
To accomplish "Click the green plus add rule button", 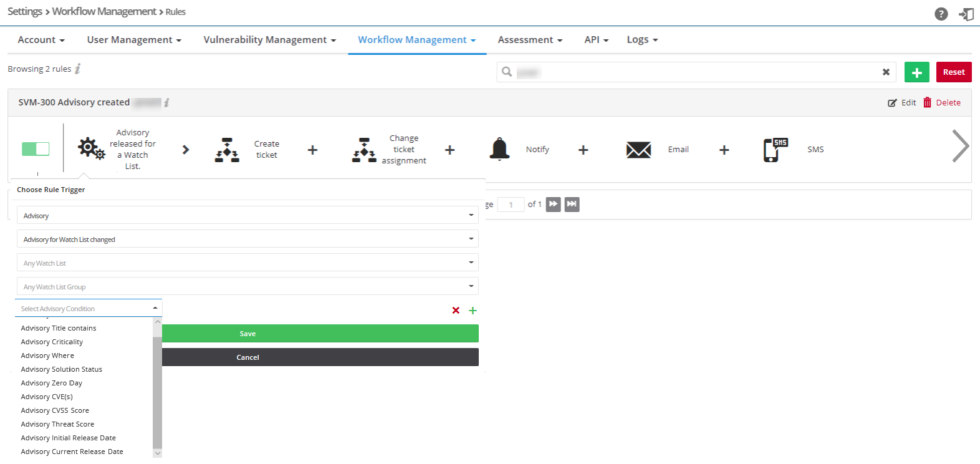I will tap(917, 72).
